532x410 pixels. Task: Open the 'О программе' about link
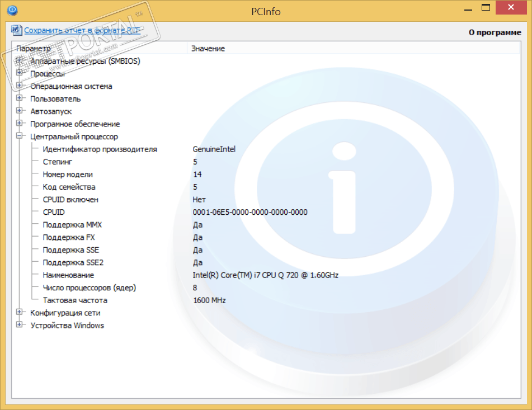(x=495, y=32)
